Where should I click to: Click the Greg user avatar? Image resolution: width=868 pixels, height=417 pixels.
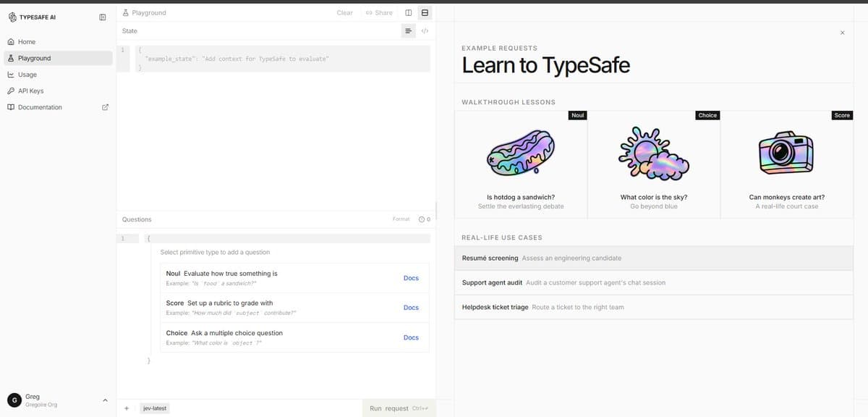pos(13,400)
